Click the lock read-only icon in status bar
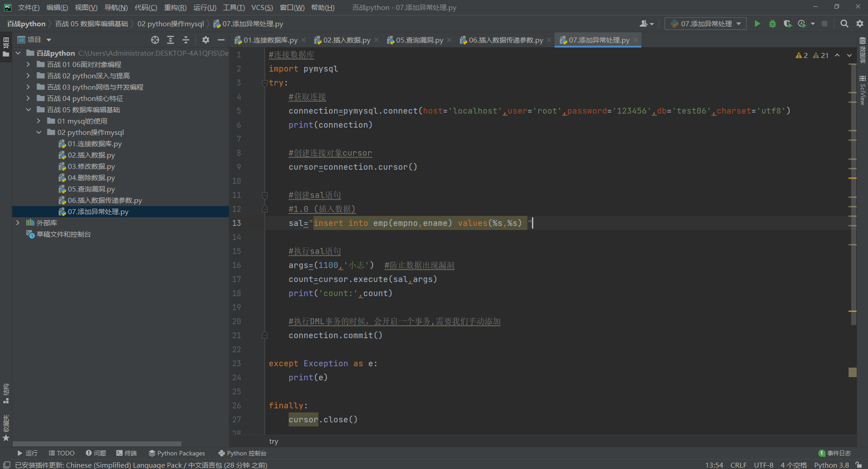The height and width of the screenshot is (469, 868). coord(858,465)
